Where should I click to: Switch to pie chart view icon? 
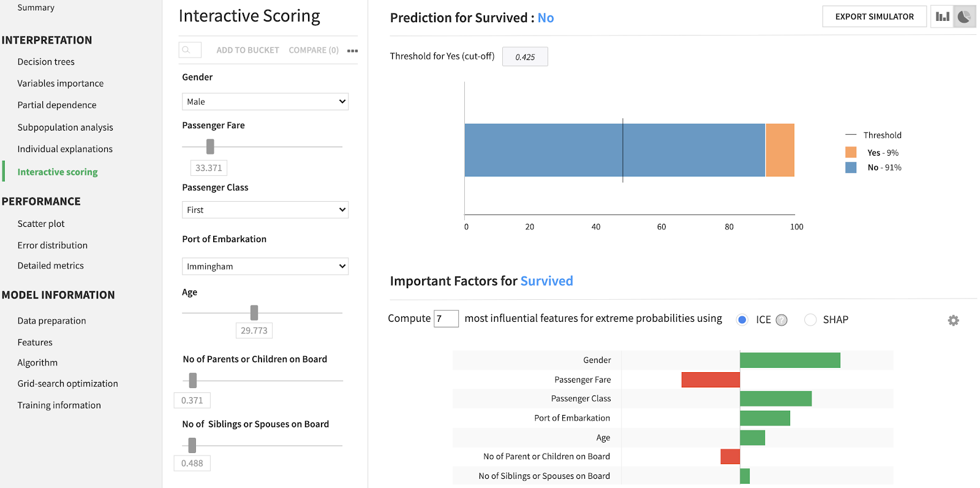(965, 17)
